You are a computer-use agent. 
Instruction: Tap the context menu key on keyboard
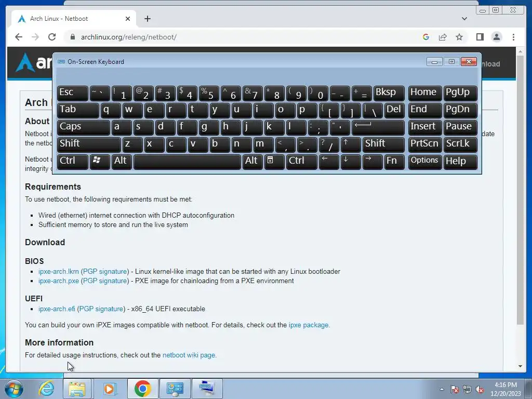pos(274,162)
